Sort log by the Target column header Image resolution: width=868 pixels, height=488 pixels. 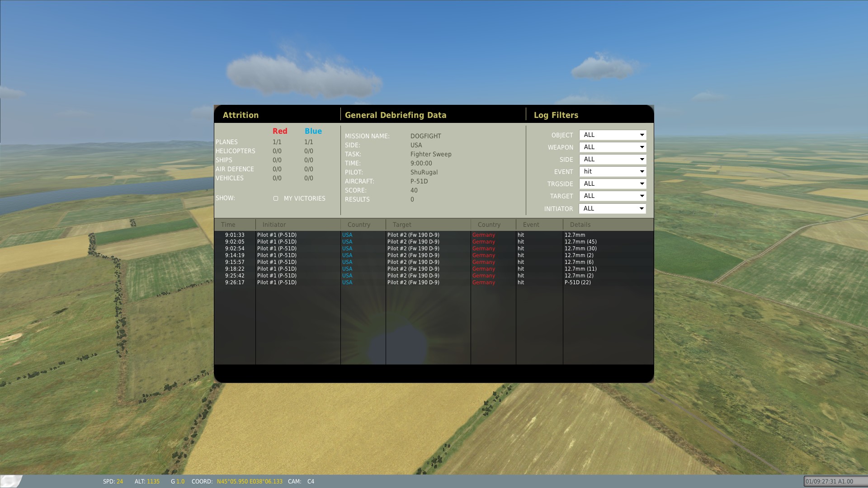(x=428, y=225)
